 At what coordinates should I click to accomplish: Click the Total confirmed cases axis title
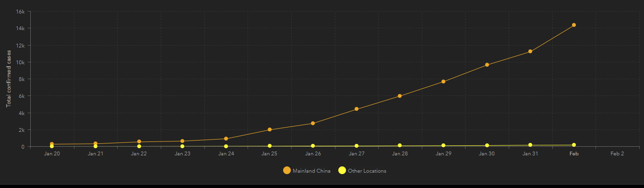[x=9, y=79]
